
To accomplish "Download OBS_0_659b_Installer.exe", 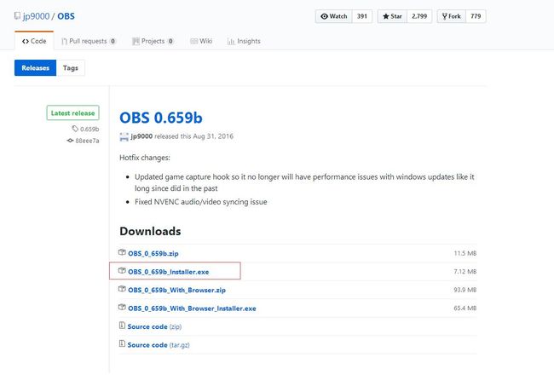I will click(x=168, y=272).
